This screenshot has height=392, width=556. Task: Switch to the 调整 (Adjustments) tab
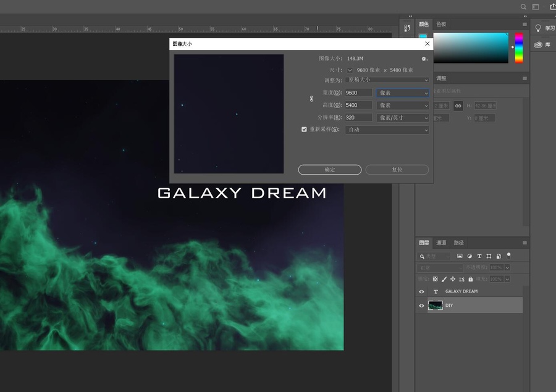click(x=441, y=78)
